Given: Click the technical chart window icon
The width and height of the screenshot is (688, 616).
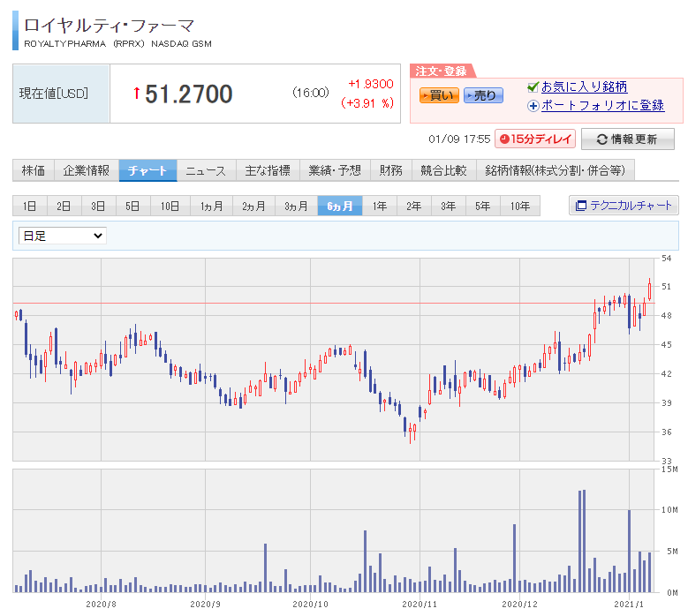Looking at the screenshot, I should (580, 206).
